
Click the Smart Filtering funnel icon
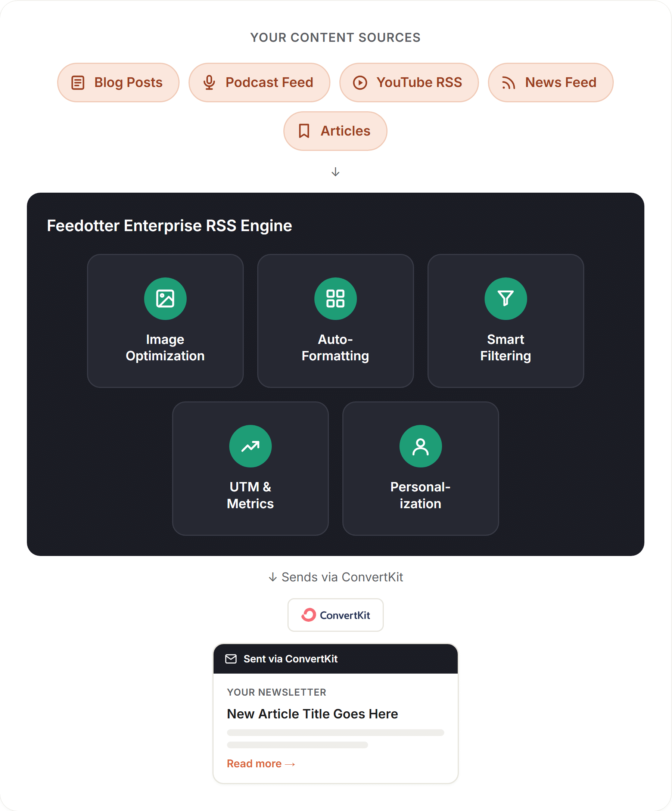click(x=505, y=299)
